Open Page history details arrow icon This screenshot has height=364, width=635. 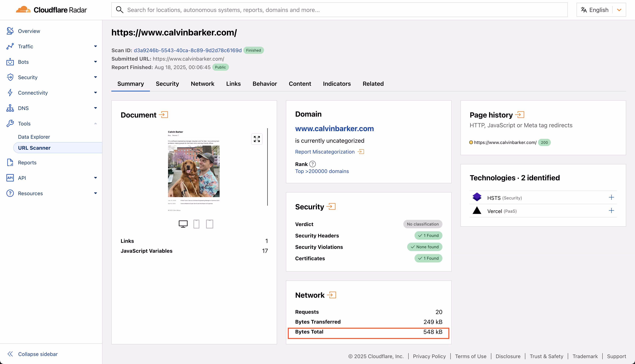coord(519,115)
